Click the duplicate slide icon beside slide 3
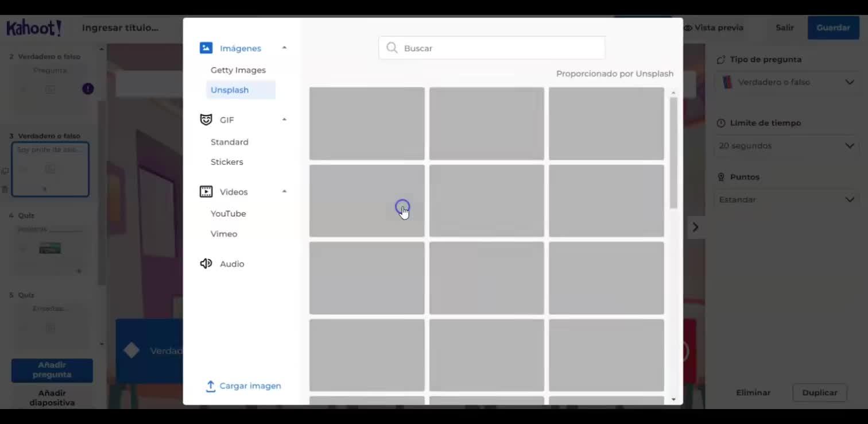Image resolution: width=868 pixels, height=424 pixels. [x=5, y=171]
